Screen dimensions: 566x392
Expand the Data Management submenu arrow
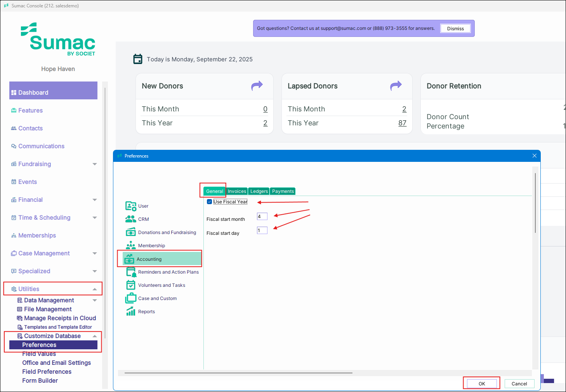coord(95,300)
